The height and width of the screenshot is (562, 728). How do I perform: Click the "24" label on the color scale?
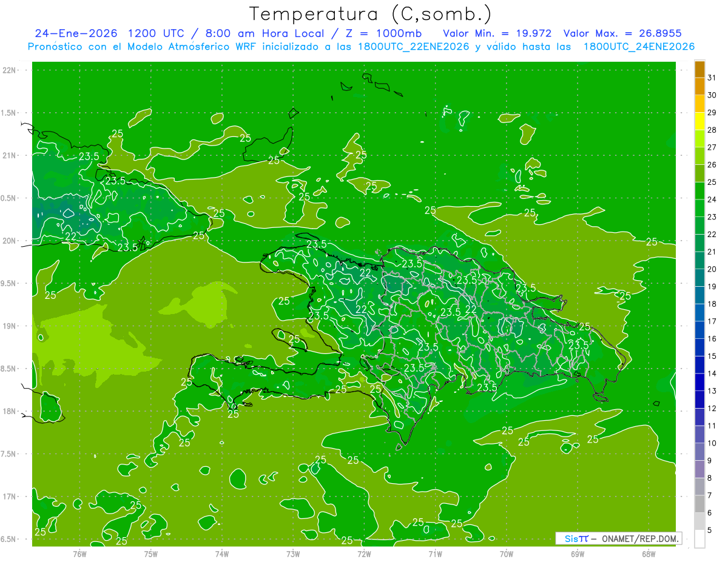click(x=712, y=199)
